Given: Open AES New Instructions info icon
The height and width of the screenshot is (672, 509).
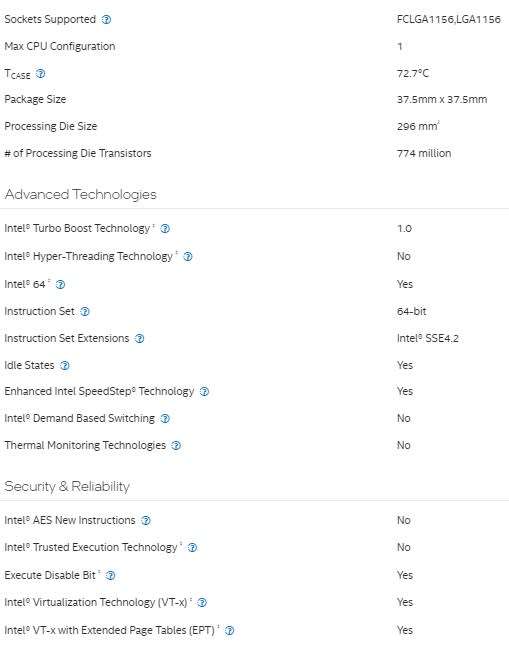Looking at the screenshot, I should click(146, 521).
